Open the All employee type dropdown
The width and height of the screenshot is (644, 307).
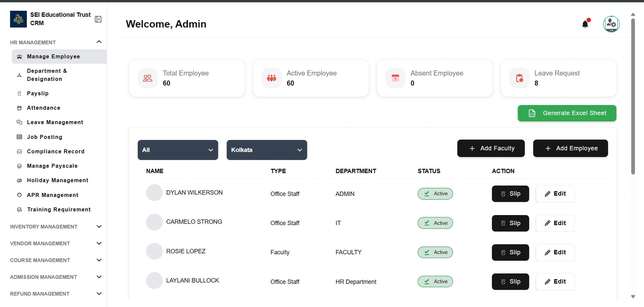(x=178, y=150)
